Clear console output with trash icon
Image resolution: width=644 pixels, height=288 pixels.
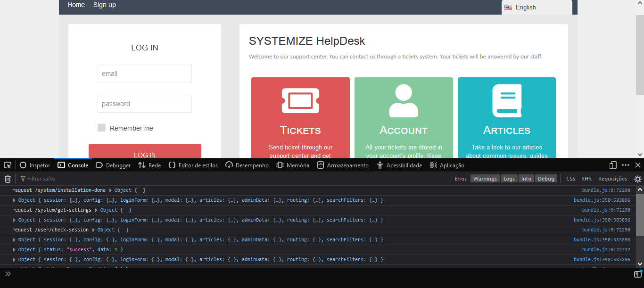[8, 179]
